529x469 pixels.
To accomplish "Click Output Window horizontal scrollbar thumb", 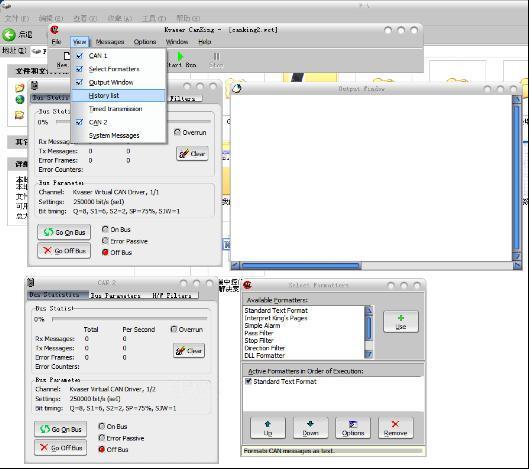I will (300, 266).
